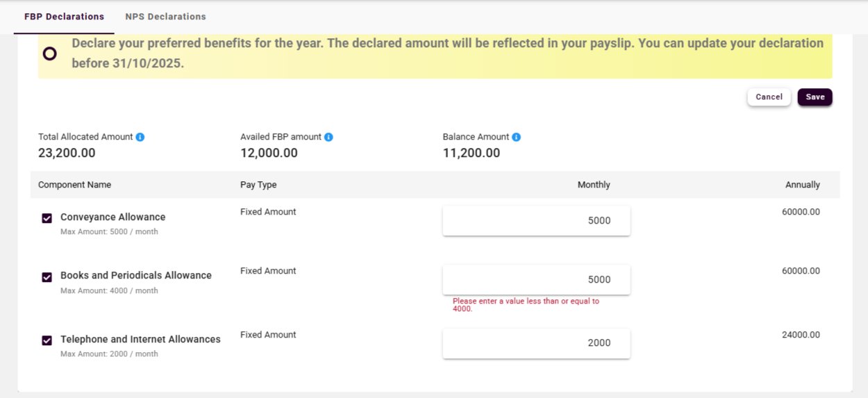Viewport: 868px width, 398px height.
Task: Uncheck the Conveyance Allowance checkbox
Action: coord(47,218)
